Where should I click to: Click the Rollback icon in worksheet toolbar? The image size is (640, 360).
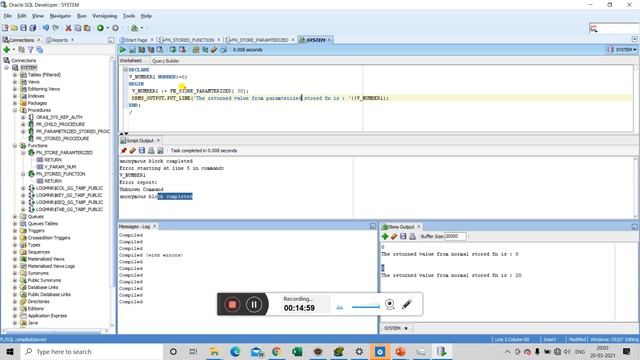(x=182, y=50)
